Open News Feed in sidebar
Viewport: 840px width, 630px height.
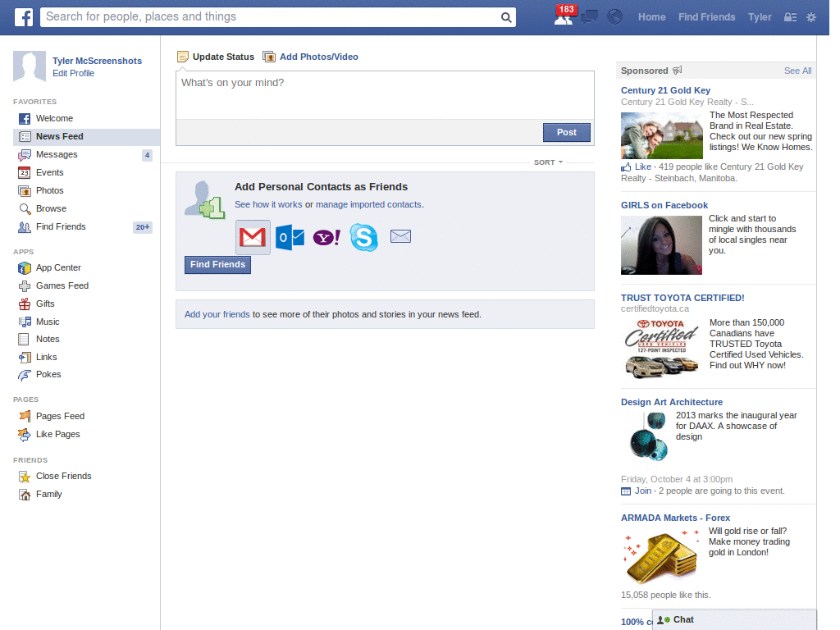[x=86, y=137]
